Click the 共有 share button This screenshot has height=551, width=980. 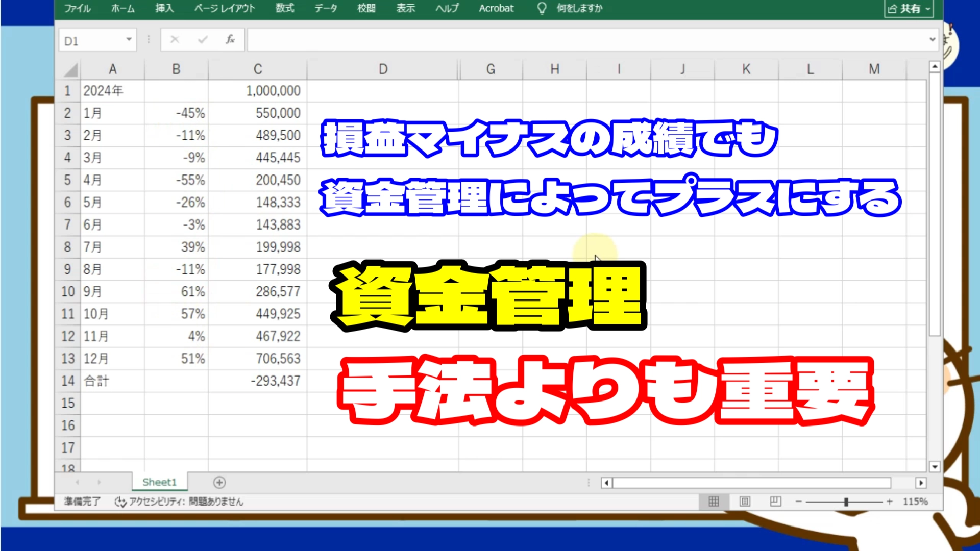[x=905, y=9]
